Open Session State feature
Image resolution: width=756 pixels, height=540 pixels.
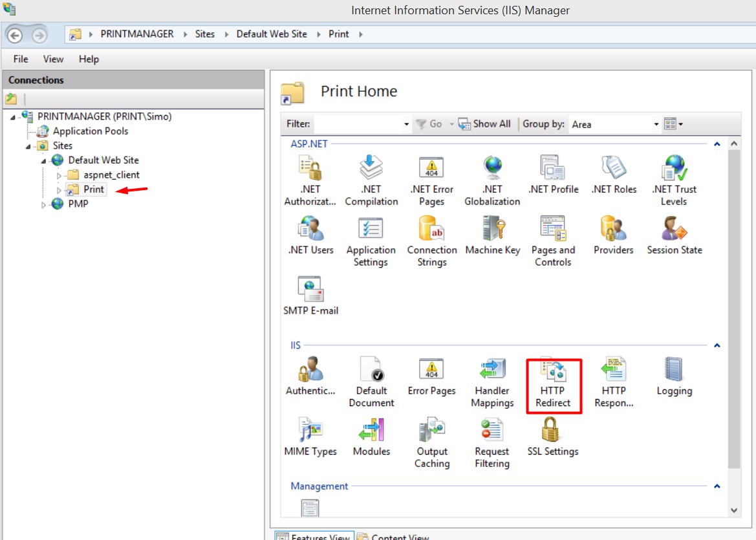[x=674, y=235]
